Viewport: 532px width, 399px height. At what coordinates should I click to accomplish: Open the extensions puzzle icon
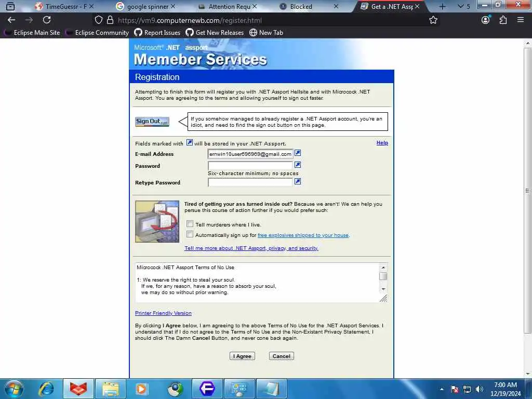[503, 20]
